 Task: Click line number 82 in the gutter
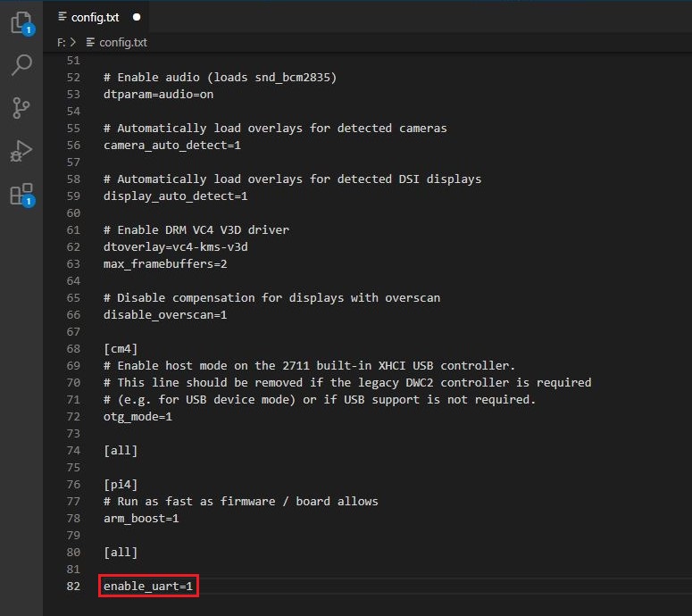(73, 586)
